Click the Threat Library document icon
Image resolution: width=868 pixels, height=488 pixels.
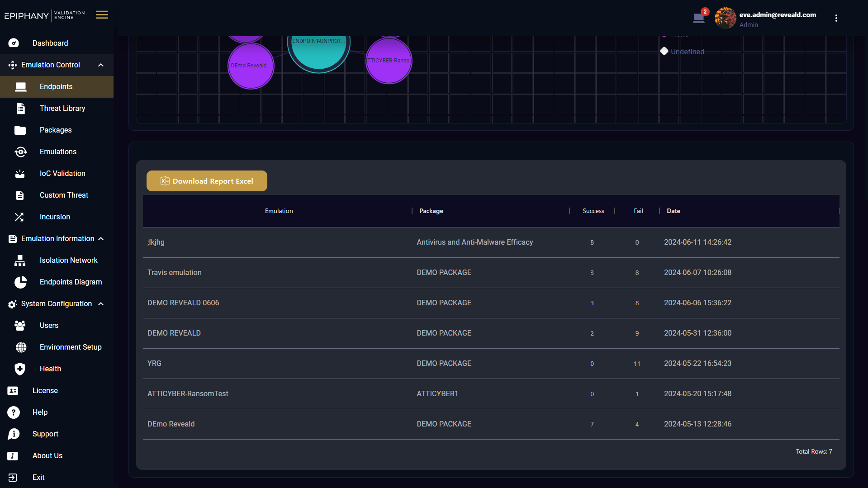(20, 109)
